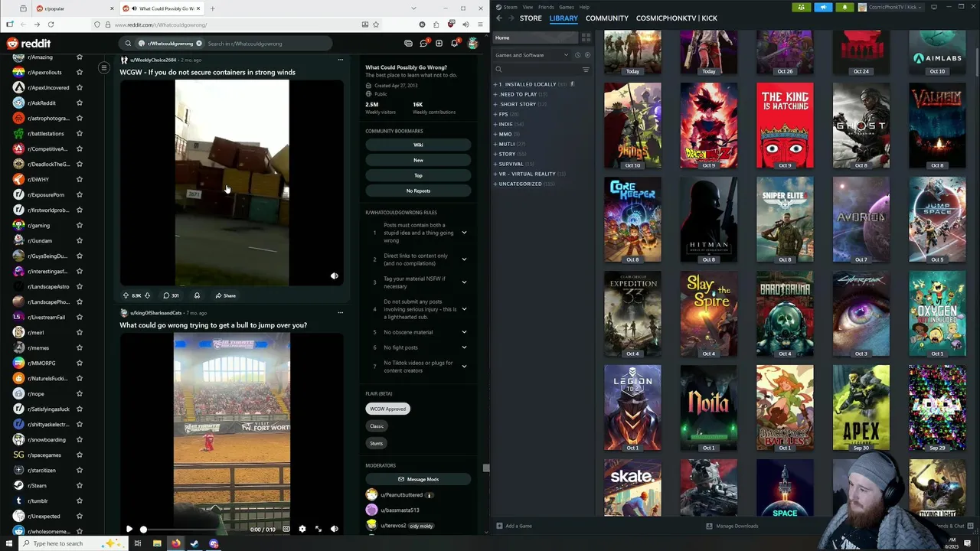Expand Steam SURVIVAL collection
This screenshot has width=980, height=551.
(x=495, y=164)
